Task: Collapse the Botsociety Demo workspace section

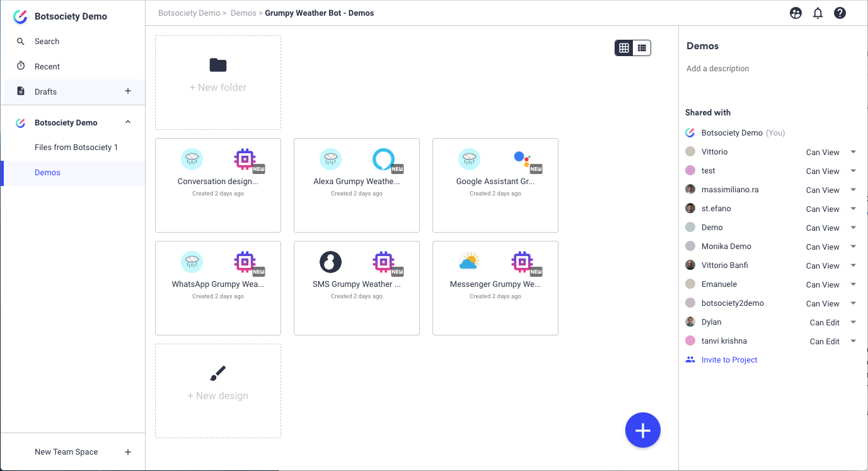Action: pos(128,122)
